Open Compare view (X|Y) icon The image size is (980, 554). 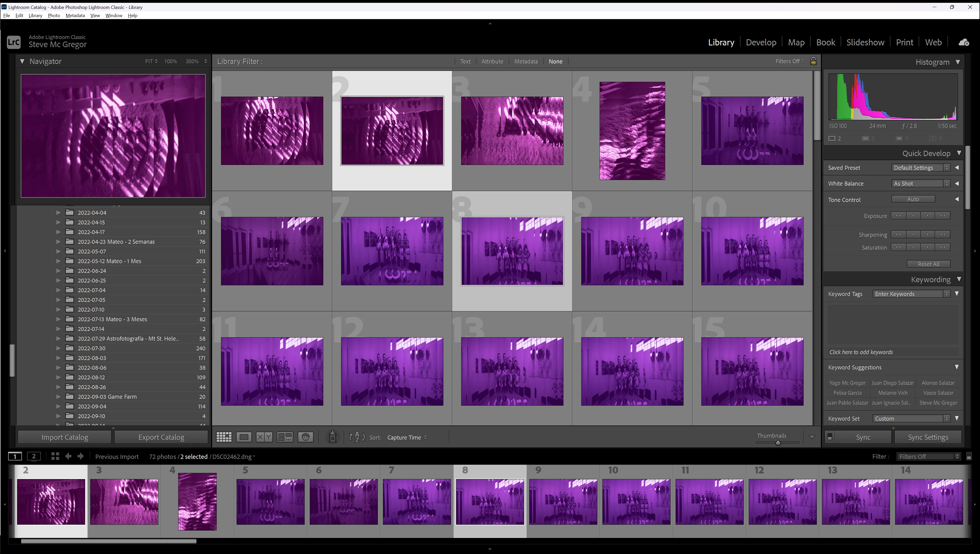(x=264, y=437)
